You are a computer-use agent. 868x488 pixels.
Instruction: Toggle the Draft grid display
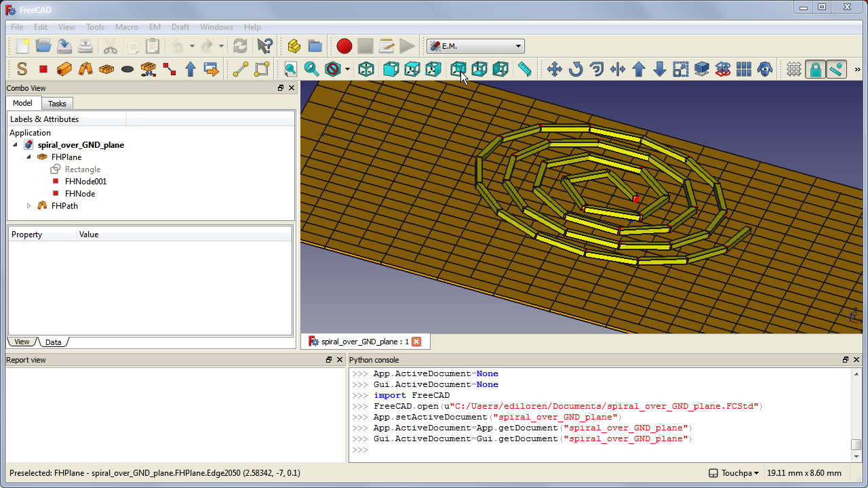pyautogui.click(x=794, y=69)
